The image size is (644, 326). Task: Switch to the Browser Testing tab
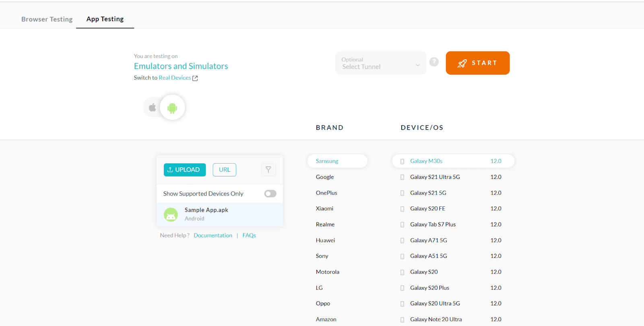(47, 19)
